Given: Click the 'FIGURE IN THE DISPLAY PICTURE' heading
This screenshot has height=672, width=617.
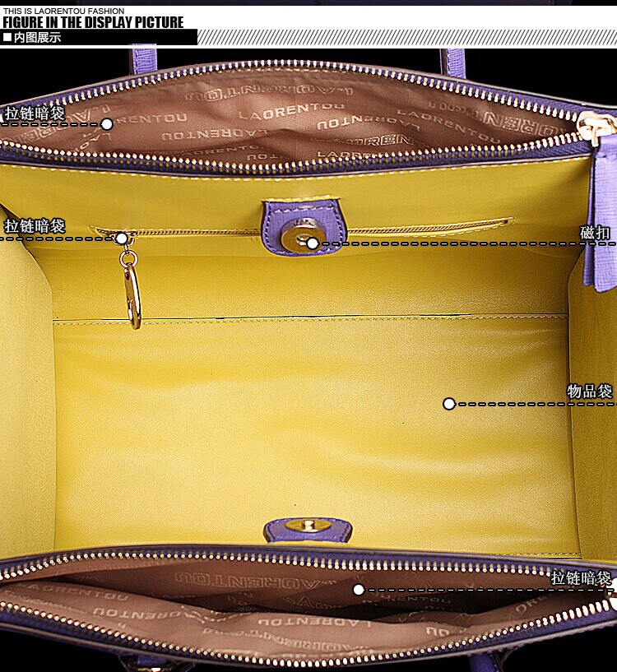Looking at the screenshot, I should click(93, 22).
